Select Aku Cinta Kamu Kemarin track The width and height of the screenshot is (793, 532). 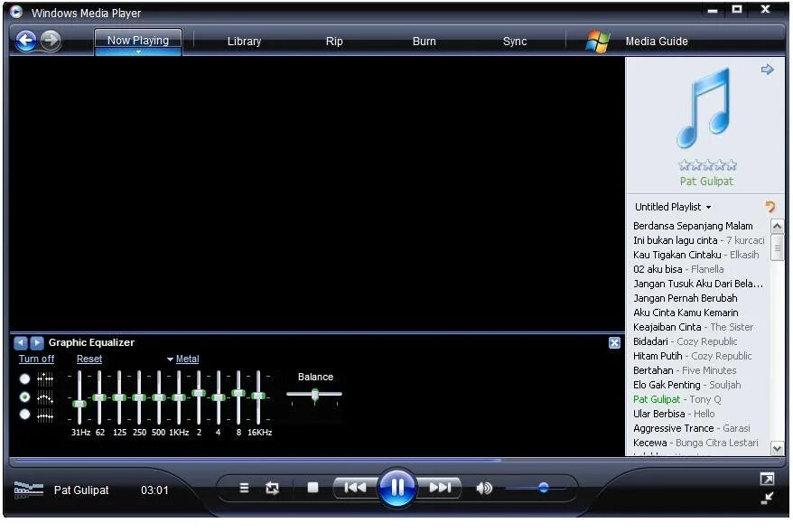point(686,313)
